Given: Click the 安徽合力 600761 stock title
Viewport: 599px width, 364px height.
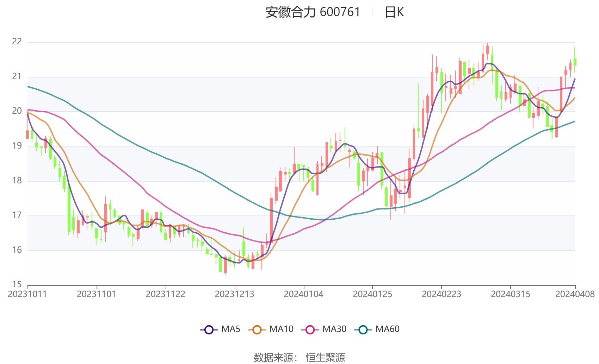Looking at the screenshot, I should (313, 12).
